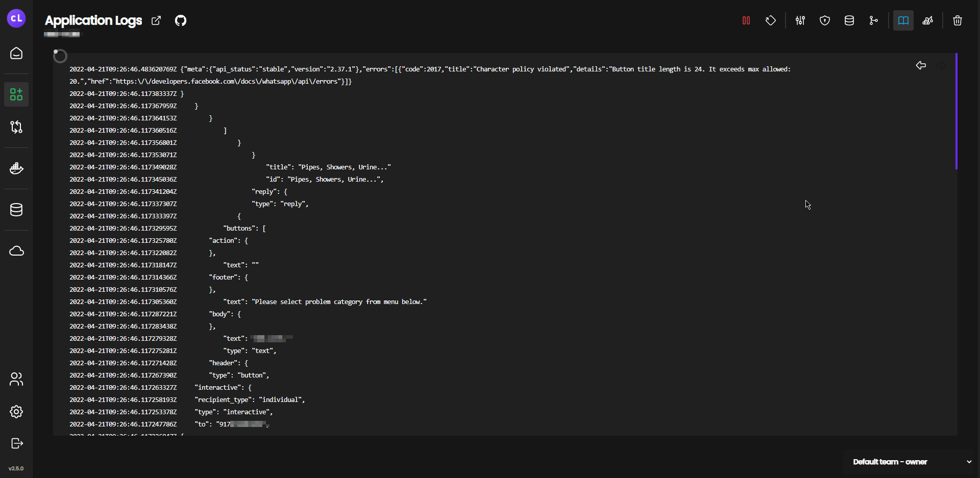This screenshot has width=980, height=478.
Task: Open security settings via shield icon
Action: coord(825,20)
